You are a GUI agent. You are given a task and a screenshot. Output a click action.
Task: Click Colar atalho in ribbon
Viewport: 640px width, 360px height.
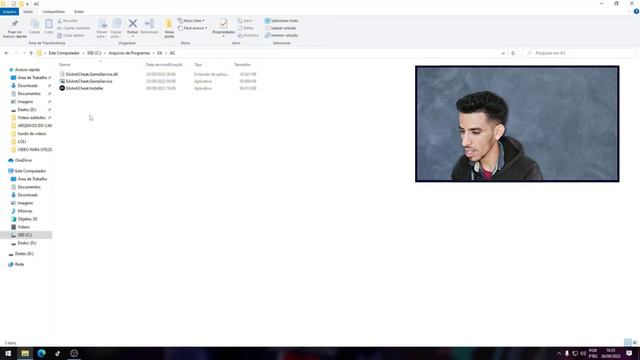pos(71,36)
